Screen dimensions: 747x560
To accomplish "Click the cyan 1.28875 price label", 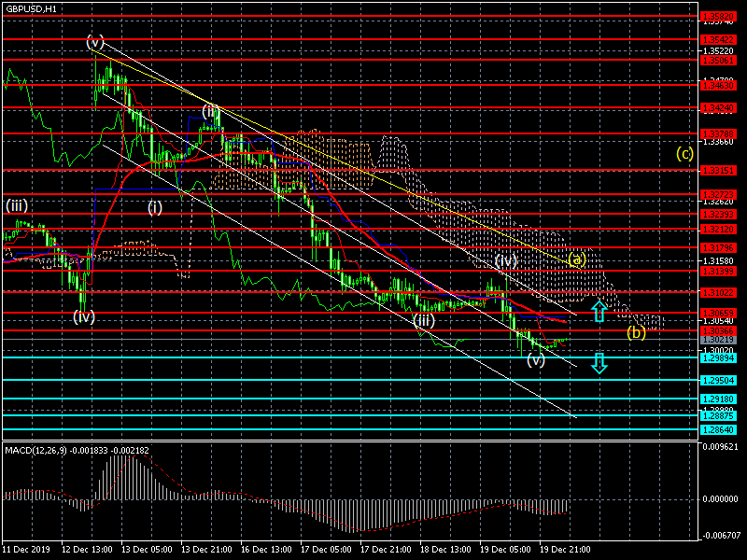I will (x=718, y=415).
